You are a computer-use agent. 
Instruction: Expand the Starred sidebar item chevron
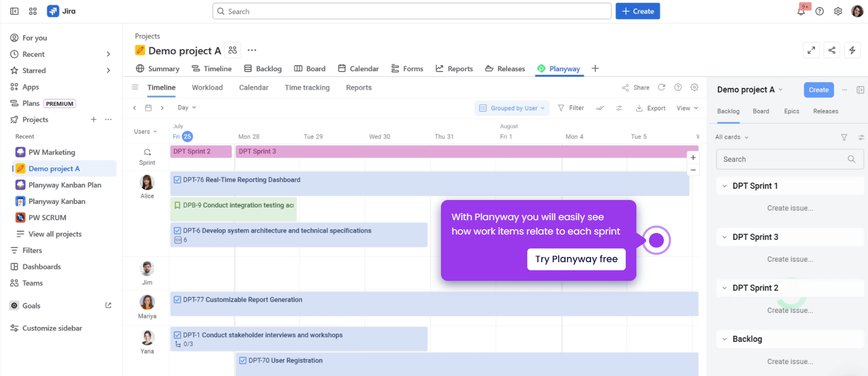[108, 71]
